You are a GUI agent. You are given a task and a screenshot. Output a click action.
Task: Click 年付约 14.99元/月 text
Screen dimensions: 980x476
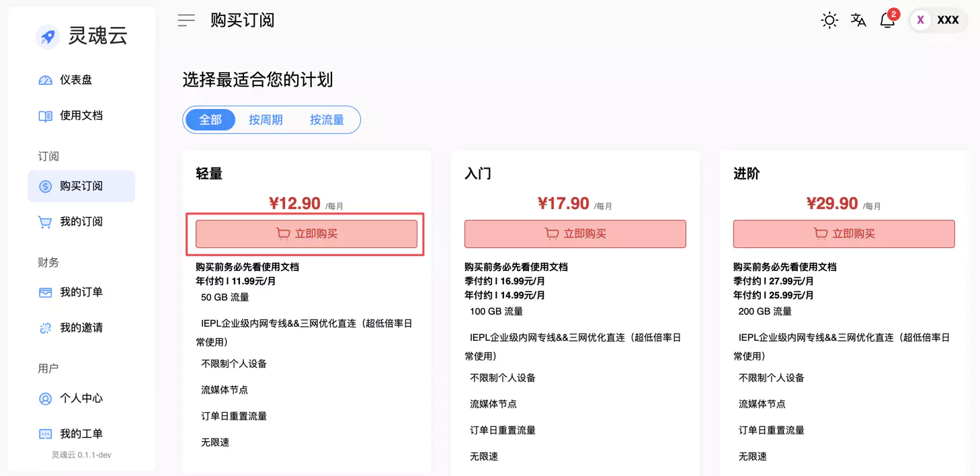[x=505, y=295]
